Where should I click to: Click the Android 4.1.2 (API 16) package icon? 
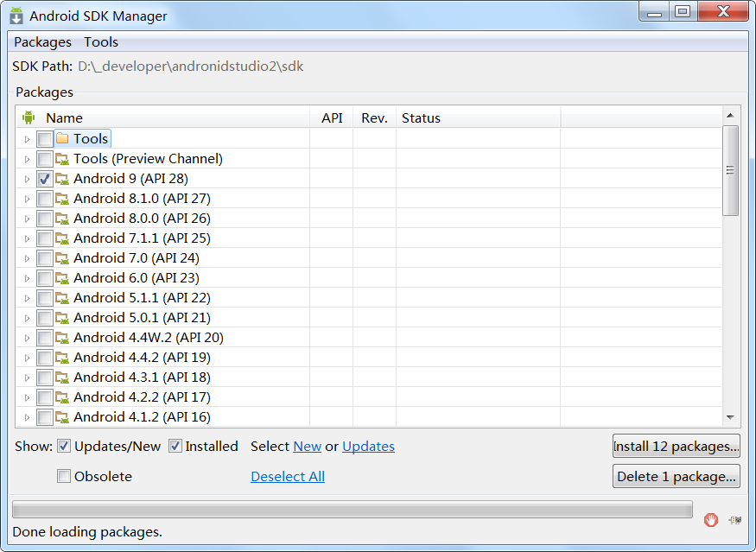pos(61,417)
